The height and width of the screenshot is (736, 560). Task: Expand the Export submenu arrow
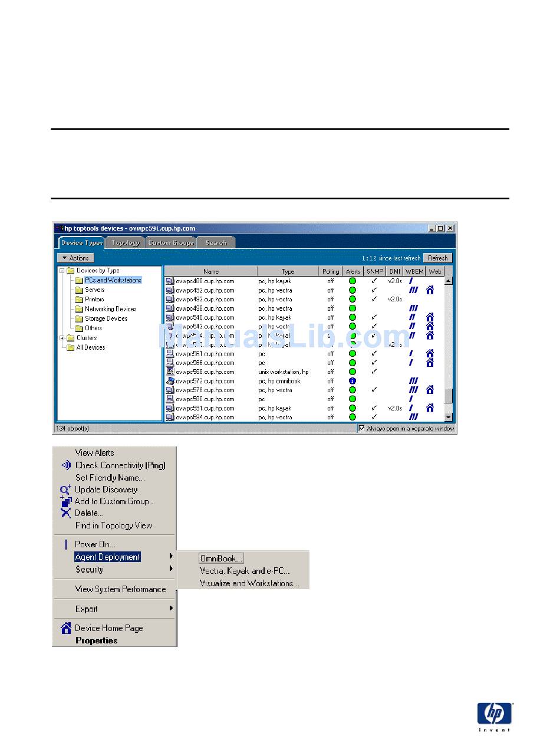[172, 609]
